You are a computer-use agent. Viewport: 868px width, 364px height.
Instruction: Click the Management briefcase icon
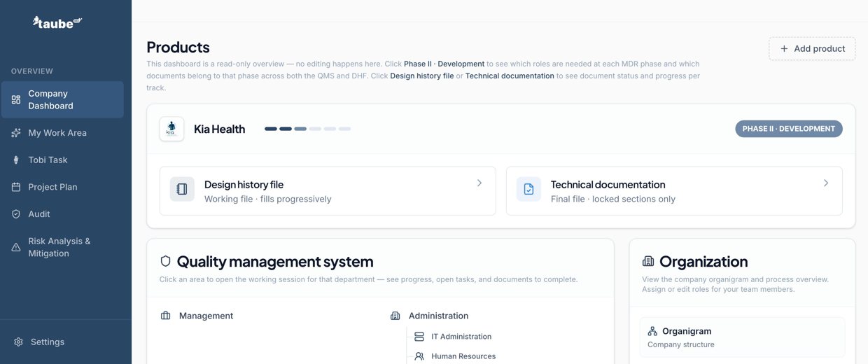pos(166,316)
